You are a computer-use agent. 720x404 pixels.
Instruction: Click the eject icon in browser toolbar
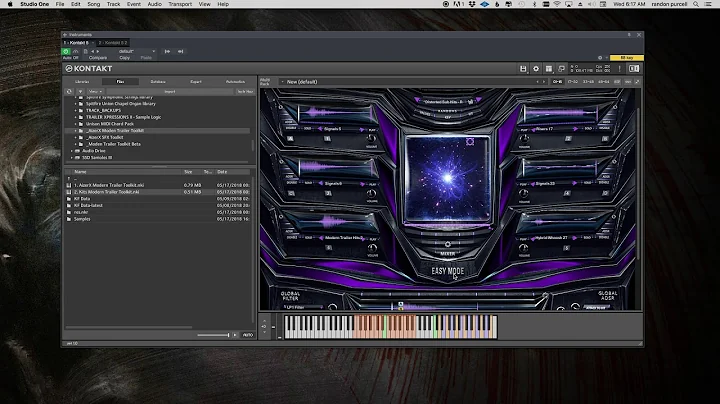point(80,91)
